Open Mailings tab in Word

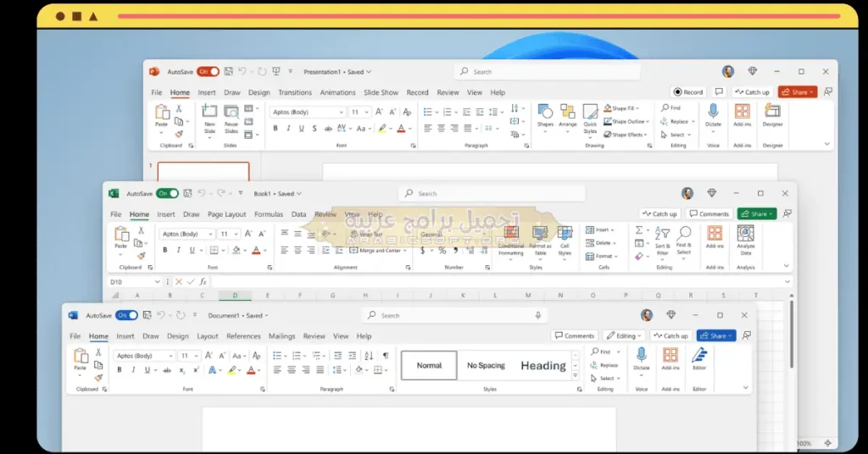coord(281,335)
